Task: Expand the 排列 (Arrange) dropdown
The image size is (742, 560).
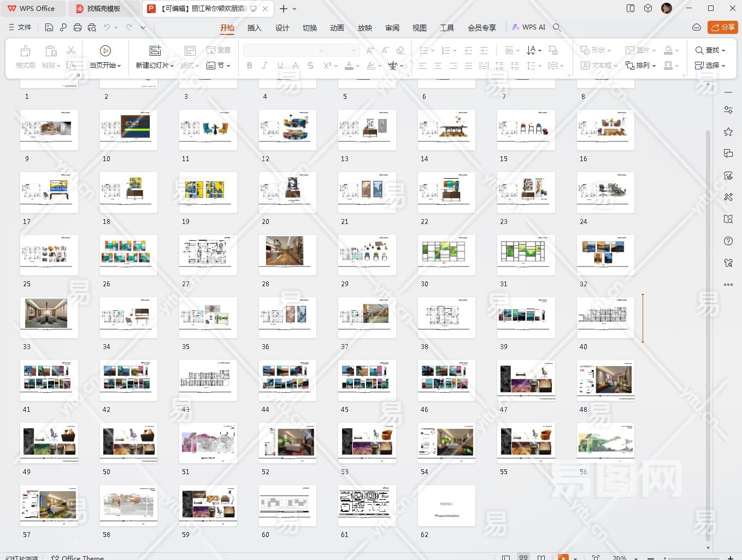Action: click(x=641, y=66)
